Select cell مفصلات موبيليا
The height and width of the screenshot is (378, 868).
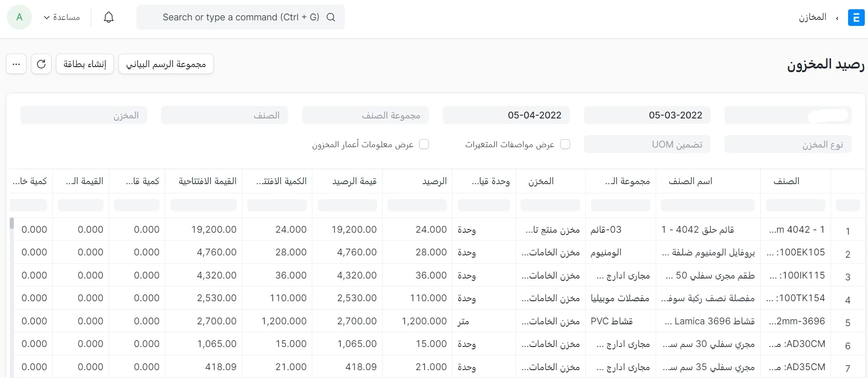click(x=620, y=298)
